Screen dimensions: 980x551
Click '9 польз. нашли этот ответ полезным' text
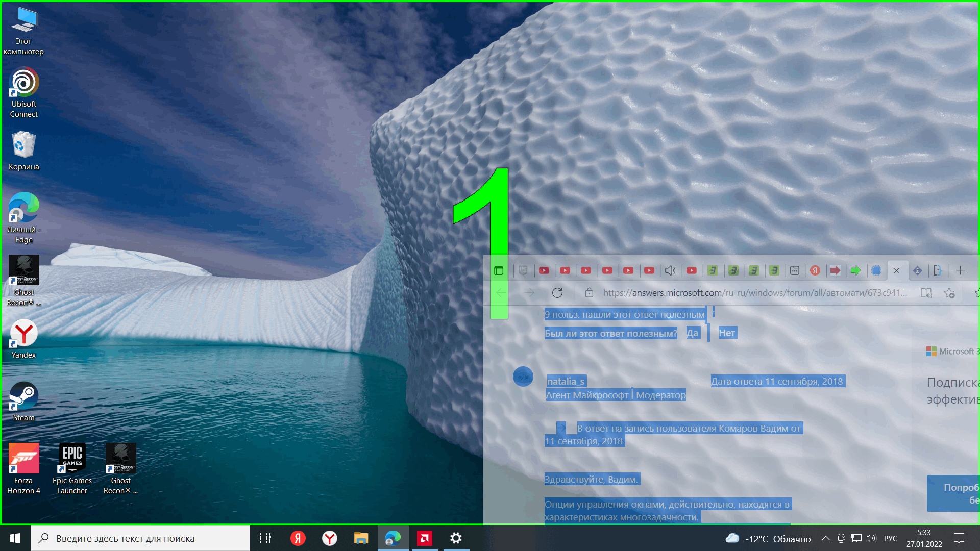624,315
